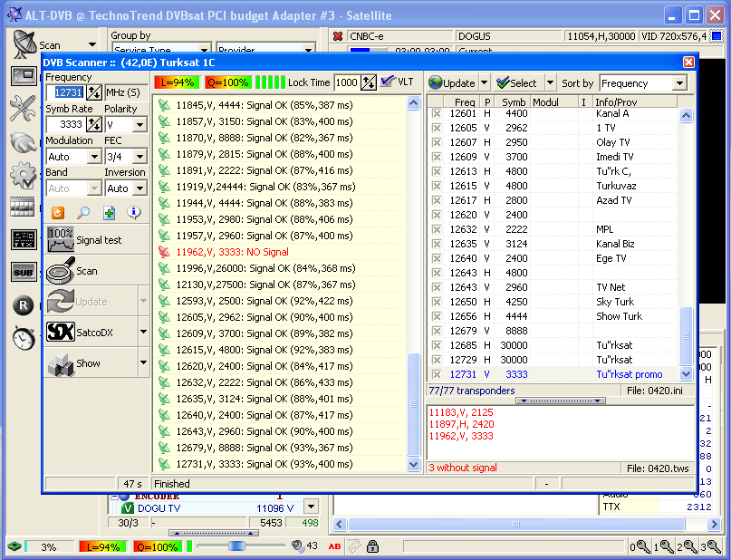
Task: Toggle checkbox for 12643 TV Net row
Action: click(x=437, y=287)
